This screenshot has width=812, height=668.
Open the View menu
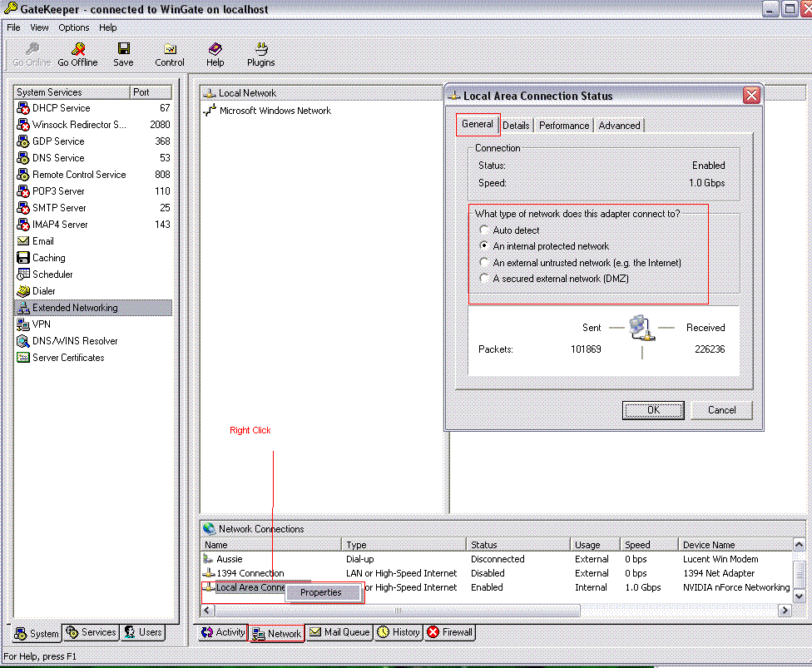point(39,27)
